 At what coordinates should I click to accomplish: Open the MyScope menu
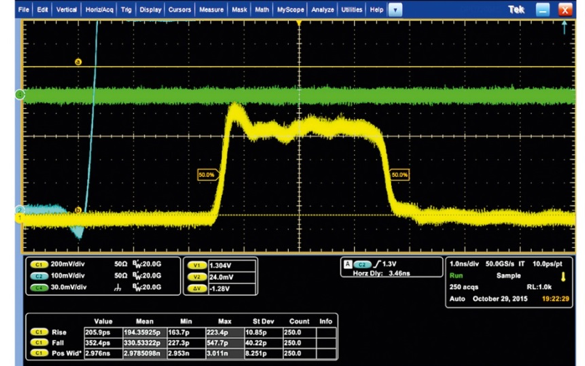(x=290, y=10)
